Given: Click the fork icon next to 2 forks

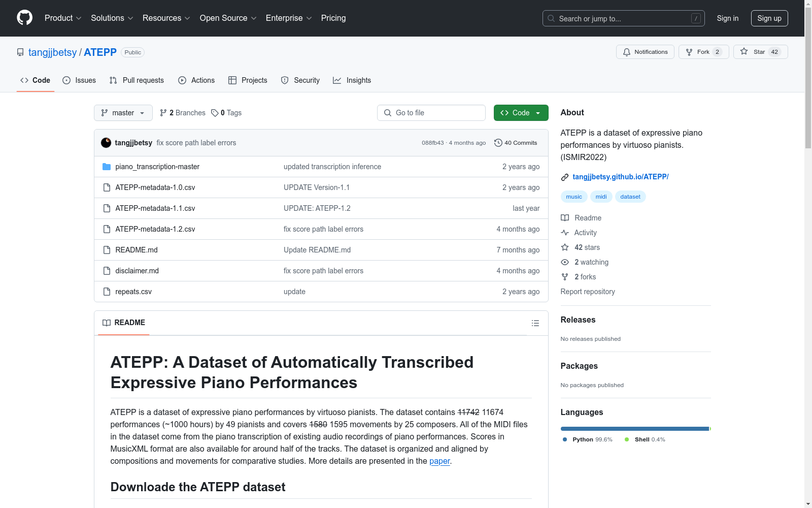Looking at the screenshot, I should 565,277.
